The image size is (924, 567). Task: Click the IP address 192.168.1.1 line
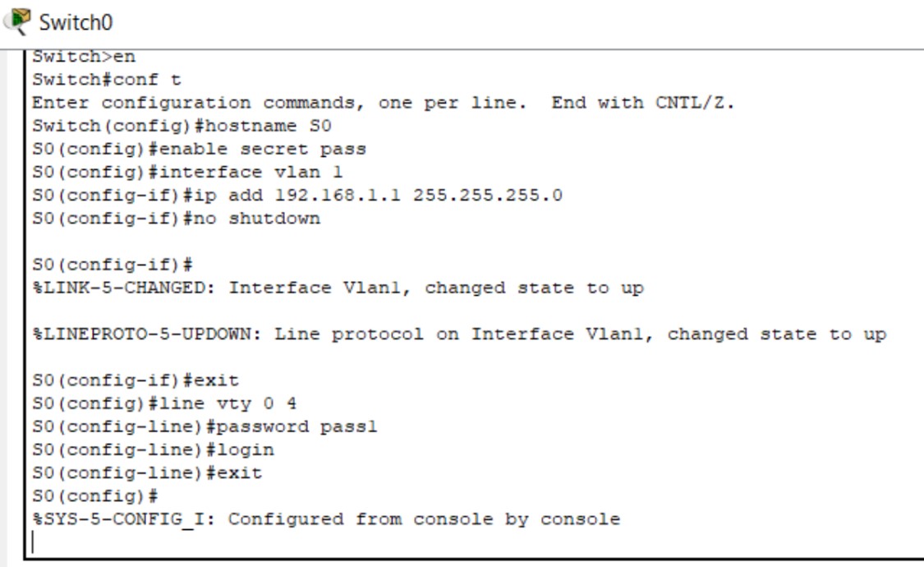[297, 196]
